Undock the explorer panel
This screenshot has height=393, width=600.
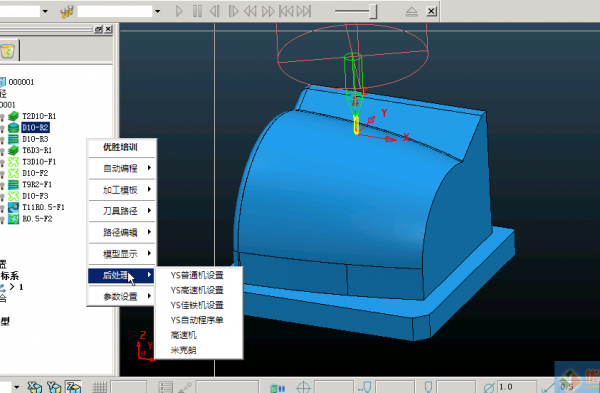click(98, 29)
